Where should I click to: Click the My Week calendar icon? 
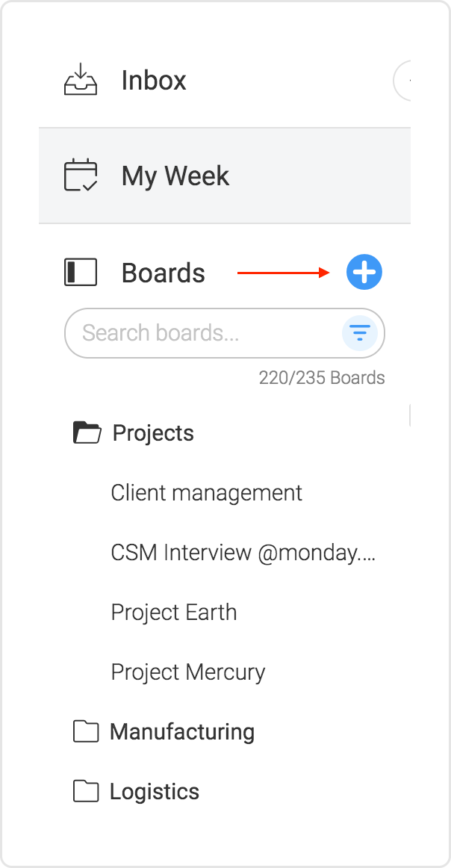81,176
